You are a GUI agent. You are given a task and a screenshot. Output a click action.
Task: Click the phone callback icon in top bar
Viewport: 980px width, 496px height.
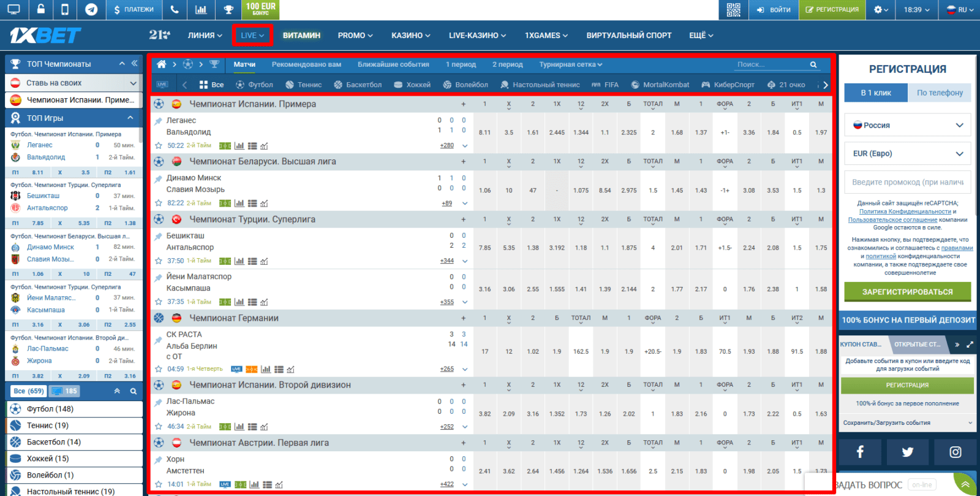coord(175,10)
